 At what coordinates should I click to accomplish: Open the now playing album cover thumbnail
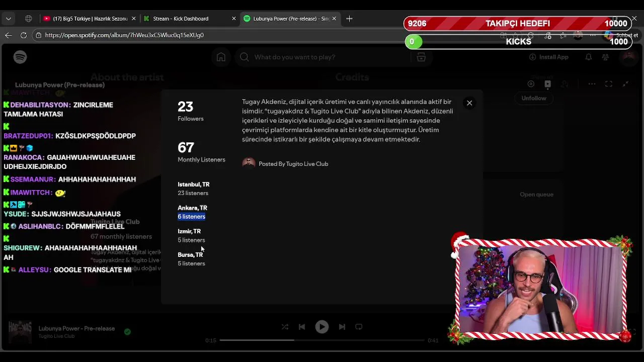click(20, 332)
